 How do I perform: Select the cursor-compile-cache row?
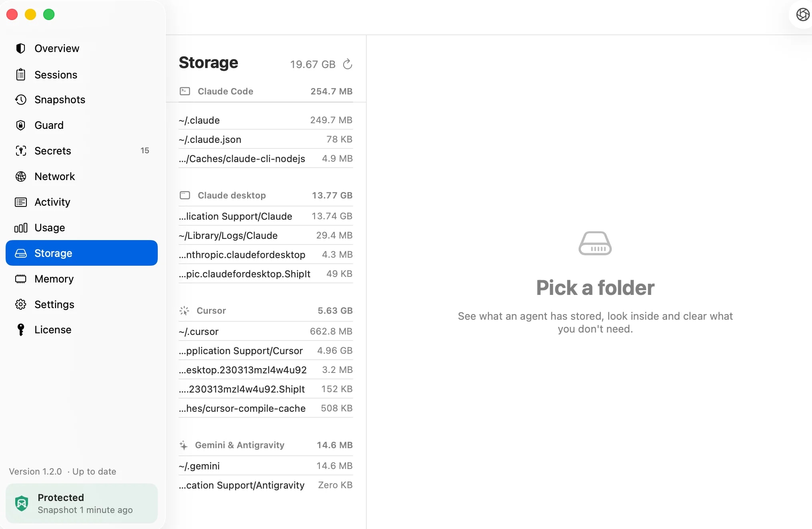point(265,408)
